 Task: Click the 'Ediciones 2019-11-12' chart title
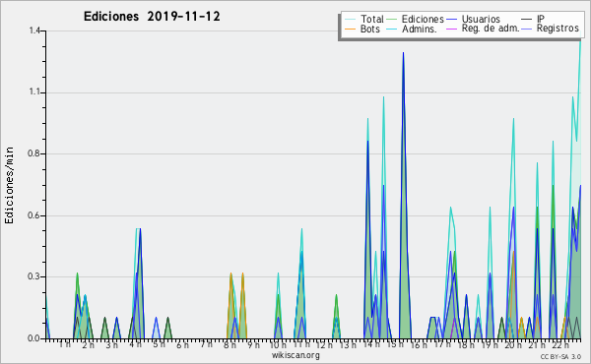click(152, 17)
